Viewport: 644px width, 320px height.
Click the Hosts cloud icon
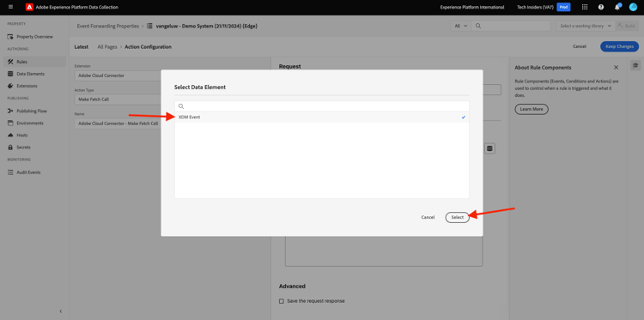(10, 135)
